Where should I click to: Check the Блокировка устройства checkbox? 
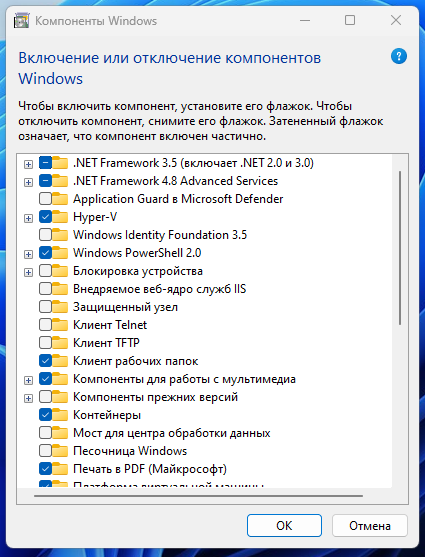coord(45,271)
